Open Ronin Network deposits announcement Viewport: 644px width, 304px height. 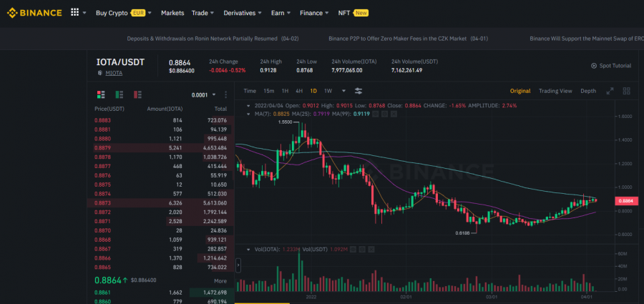pos(213,39)
